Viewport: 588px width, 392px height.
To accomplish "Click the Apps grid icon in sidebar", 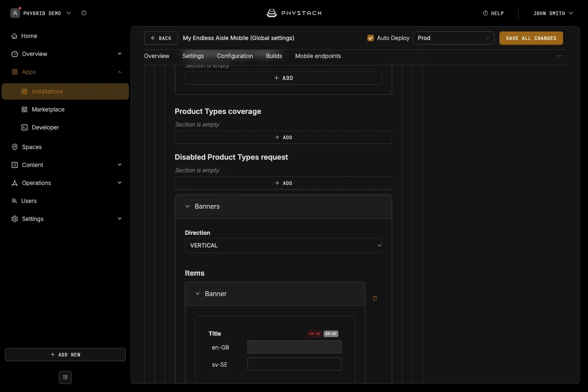I will pyautogui.click(x=15, y=72).
